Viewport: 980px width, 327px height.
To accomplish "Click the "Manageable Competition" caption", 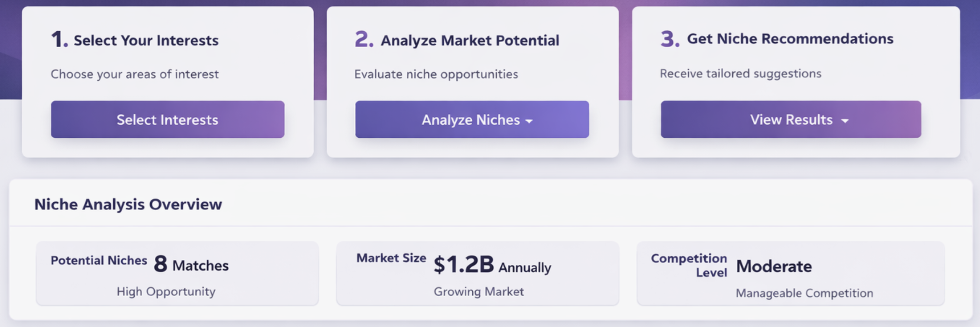I will 804,293.
